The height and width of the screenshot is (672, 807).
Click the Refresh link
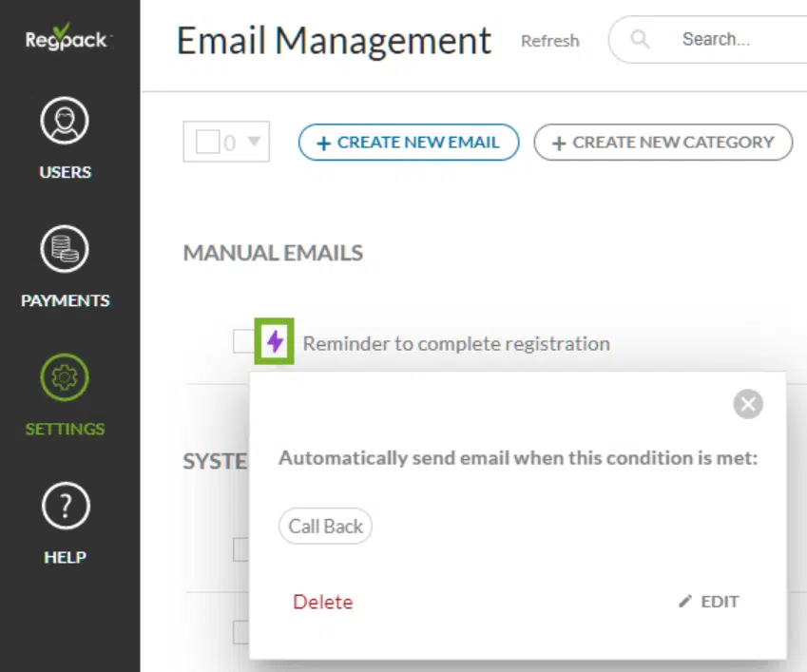coord(549,41)
